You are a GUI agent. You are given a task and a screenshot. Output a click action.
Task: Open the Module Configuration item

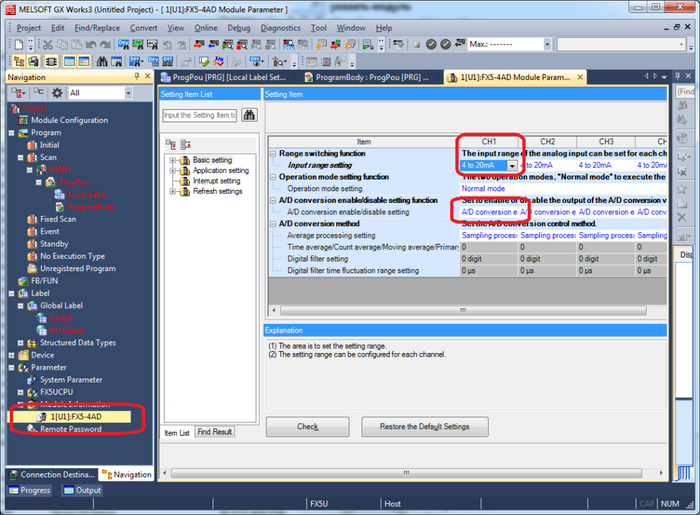(x=69, y=120)
